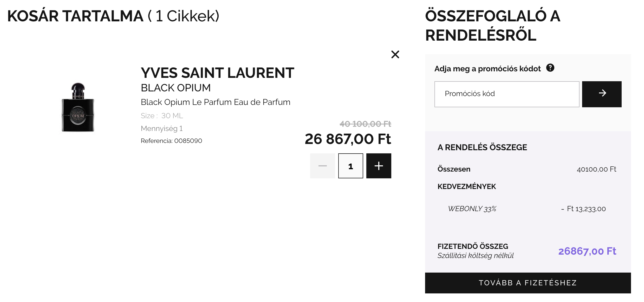Click the Size 30 ML label

coord(162,116)
